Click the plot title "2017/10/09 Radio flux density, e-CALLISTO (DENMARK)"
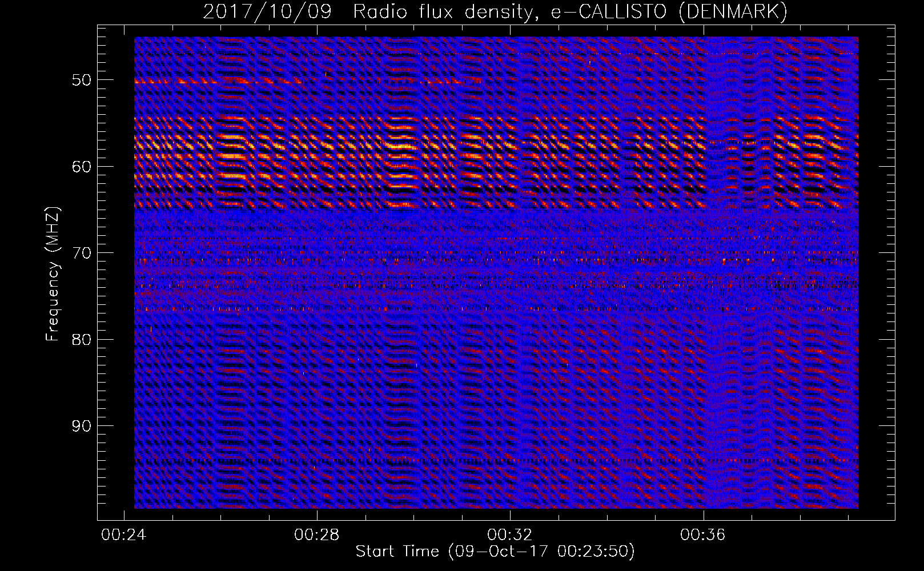Screen dimensions: 924x571 coord(495,12)
